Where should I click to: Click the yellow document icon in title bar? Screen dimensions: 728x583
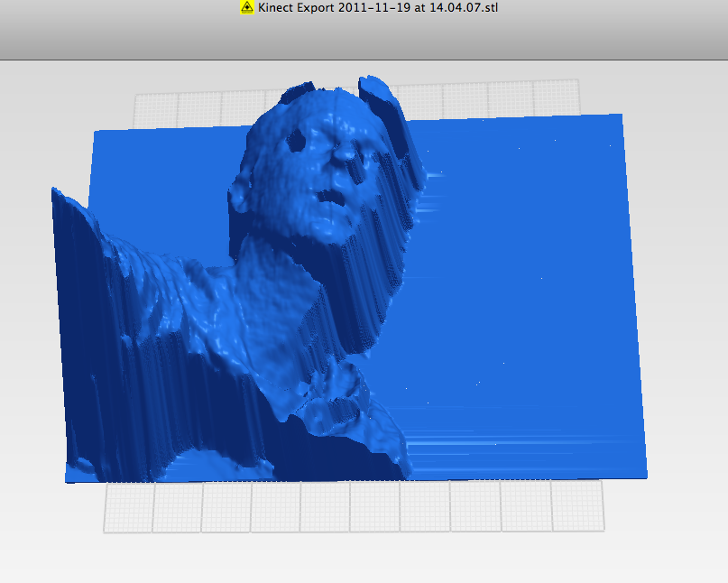click(x=247, y=7)
